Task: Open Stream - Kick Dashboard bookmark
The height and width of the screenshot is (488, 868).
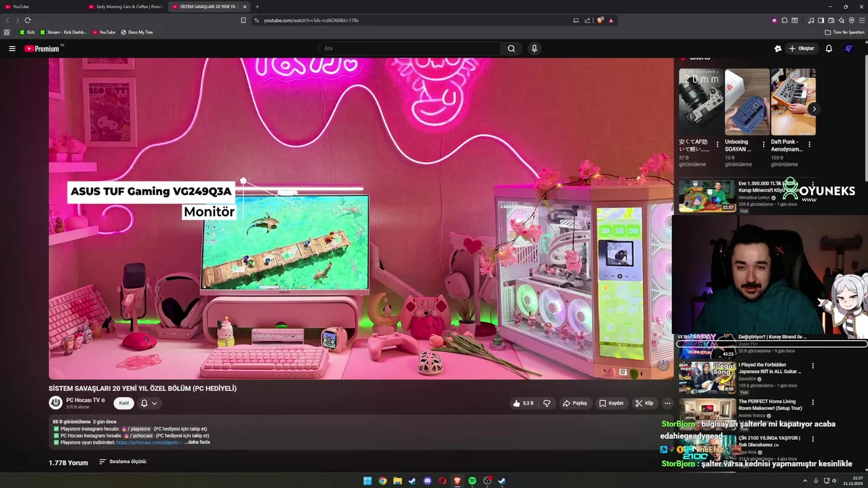Action: coord(64,32)
